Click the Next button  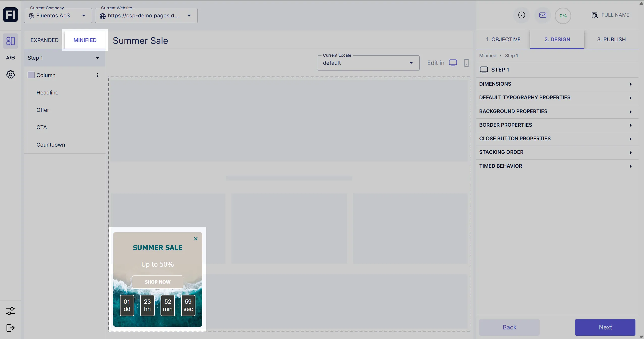point(605,327)
